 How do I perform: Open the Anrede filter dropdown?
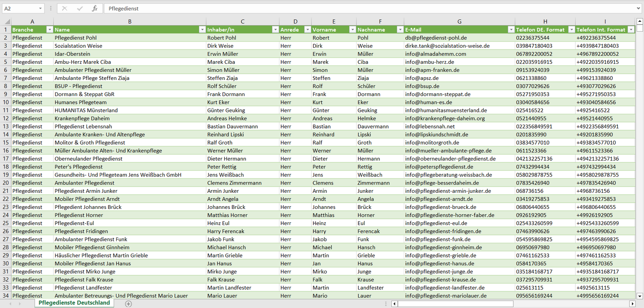307,30
